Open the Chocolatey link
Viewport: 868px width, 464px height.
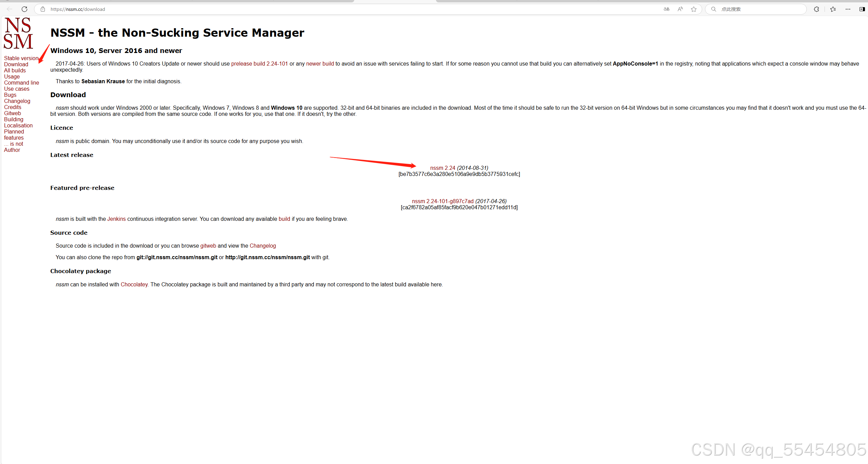134,284
